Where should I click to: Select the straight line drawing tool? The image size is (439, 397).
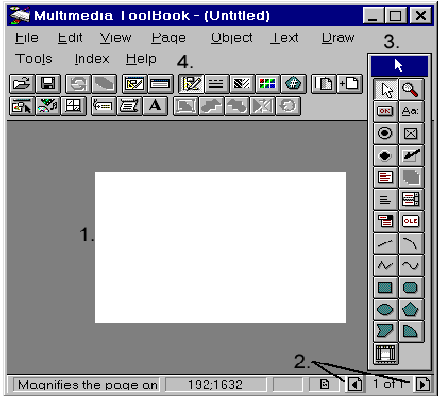[x=386, y=243]
